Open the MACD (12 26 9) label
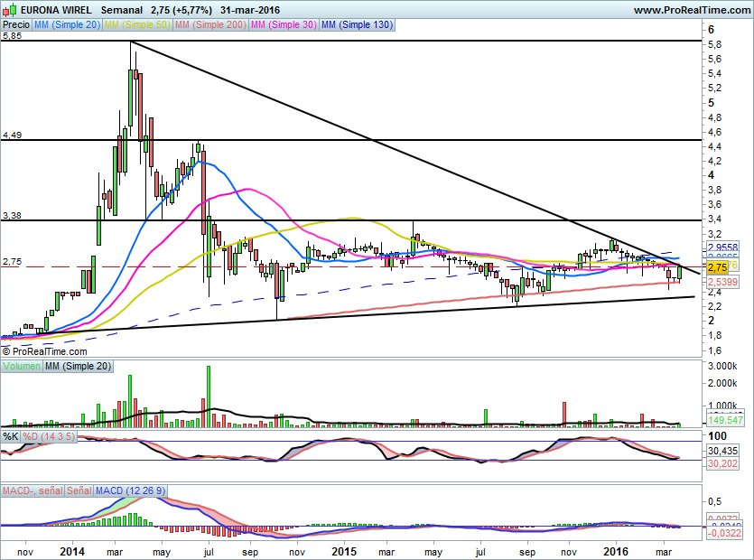The height and width of the screenshot is (560, 754). [130, 490]
